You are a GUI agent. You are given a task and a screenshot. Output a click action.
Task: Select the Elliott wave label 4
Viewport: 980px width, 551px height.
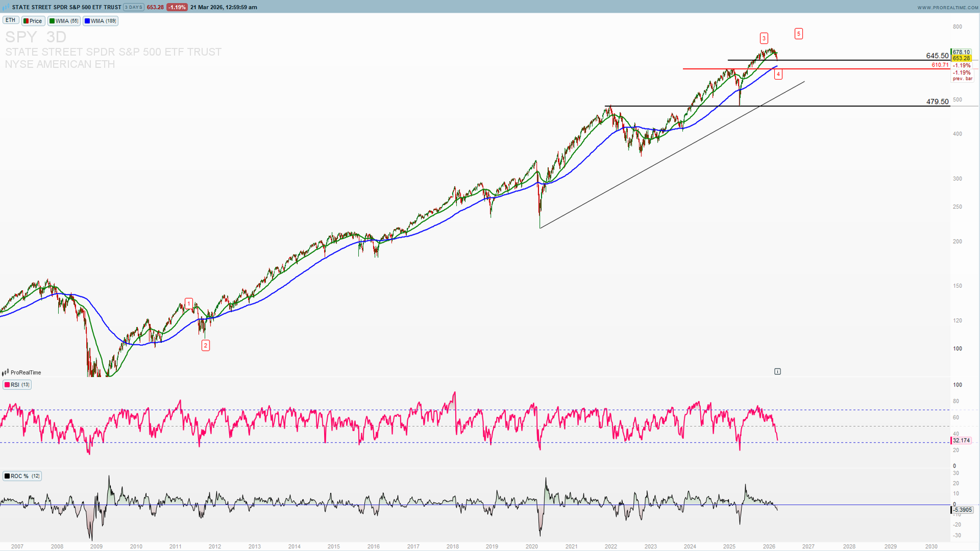point(778,74)
